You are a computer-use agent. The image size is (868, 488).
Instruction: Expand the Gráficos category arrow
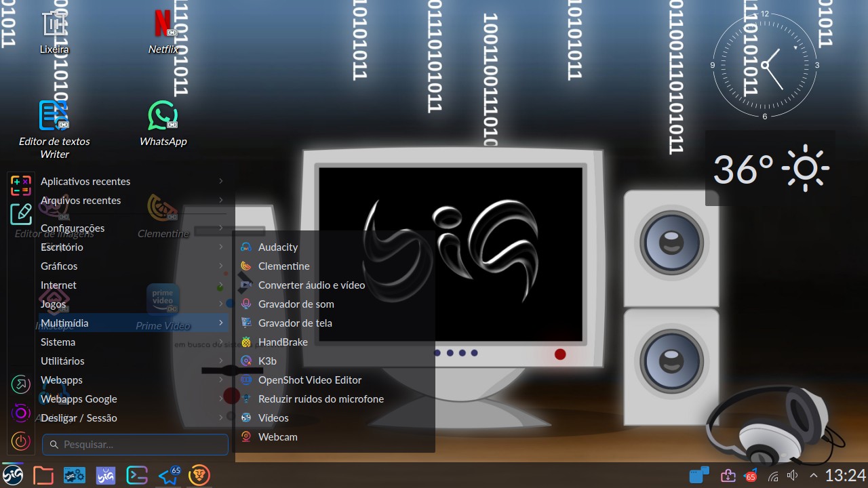221,266
